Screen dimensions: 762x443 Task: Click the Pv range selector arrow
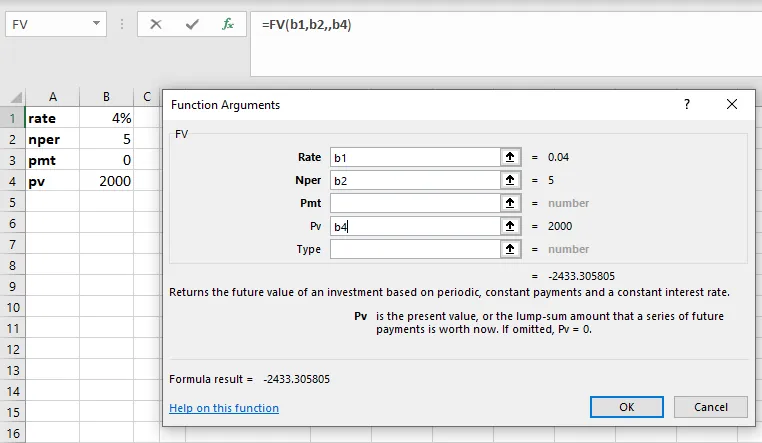510,226
